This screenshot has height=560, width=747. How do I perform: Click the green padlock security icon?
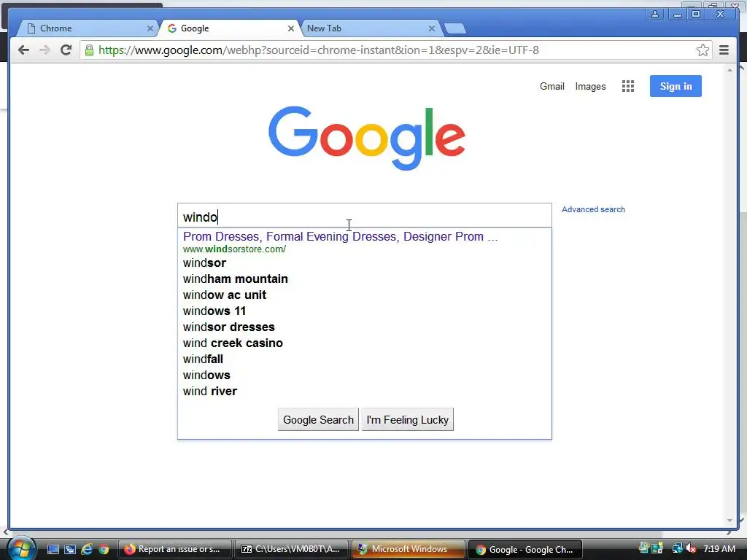coord(89,50)
